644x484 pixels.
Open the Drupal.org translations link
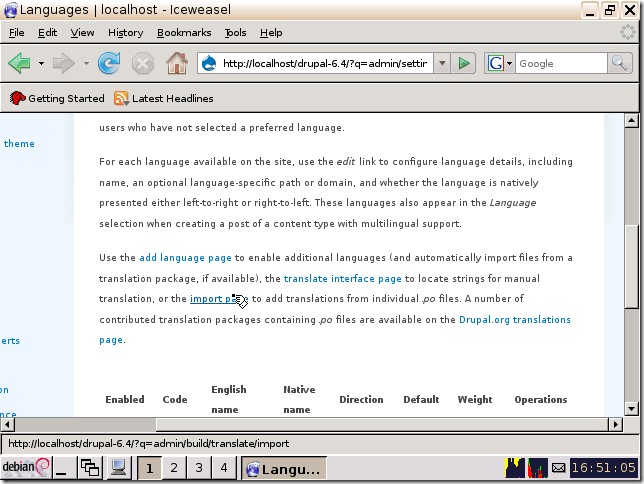click(515, 320)
